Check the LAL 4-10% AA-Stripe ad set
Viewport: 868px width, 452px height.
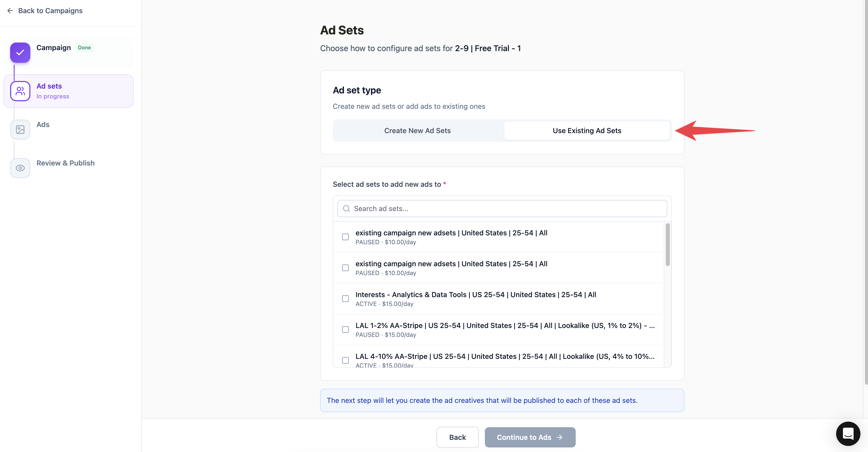[345, 360]
